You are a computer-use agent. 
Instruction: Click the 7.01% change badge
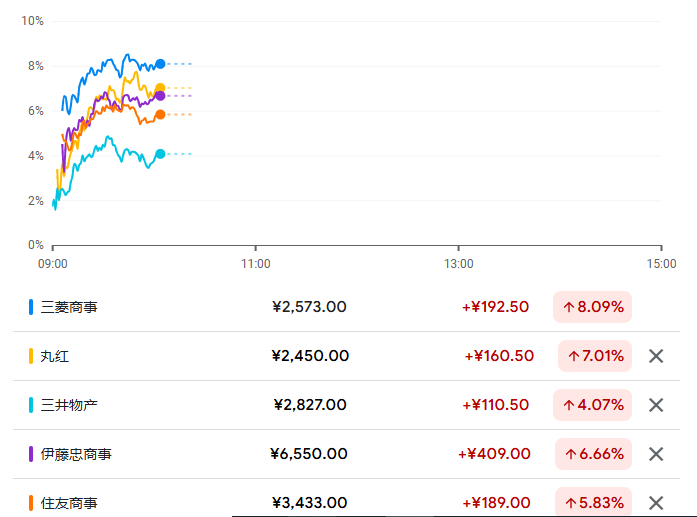point(595,356)
